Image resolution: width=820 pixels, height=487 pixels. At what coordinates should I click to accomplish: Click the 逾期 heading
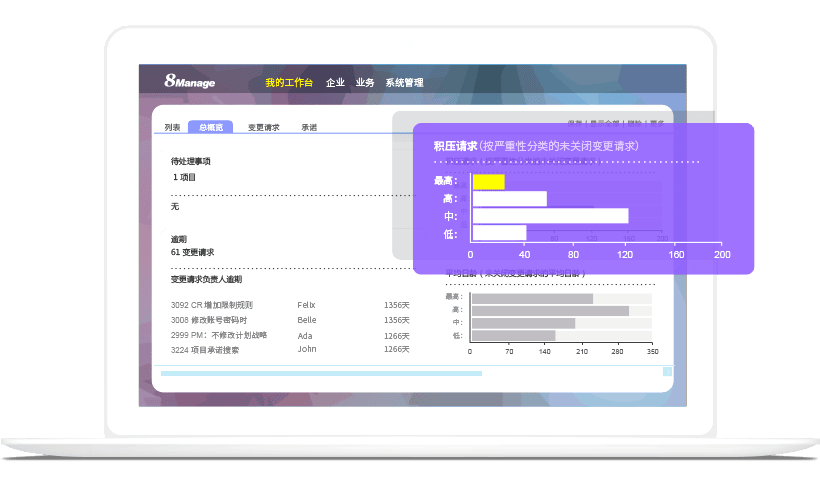[x=178, y=239]
